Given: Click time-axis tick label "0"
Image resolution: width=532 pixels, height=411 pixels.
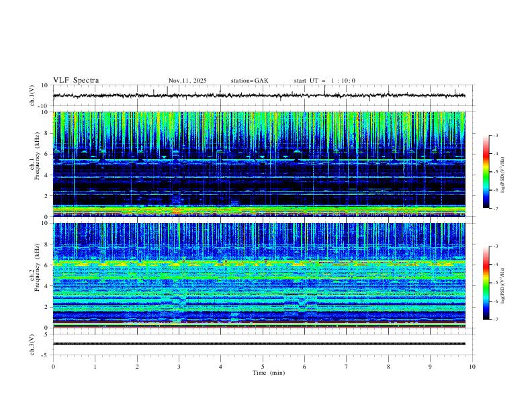Looking at the screenshot, I should pos(53,367).
